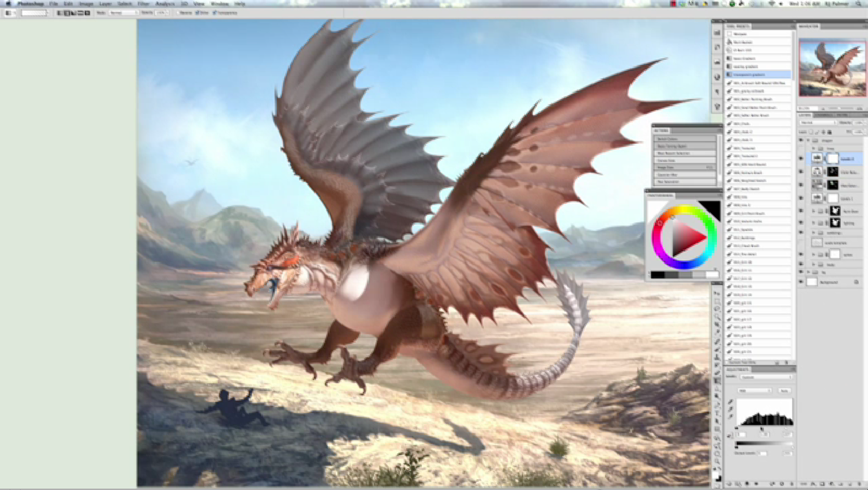Click the midtone input slider under the histogram
Viewport: 868px width, 490px height.
click(x=763, y=428)
